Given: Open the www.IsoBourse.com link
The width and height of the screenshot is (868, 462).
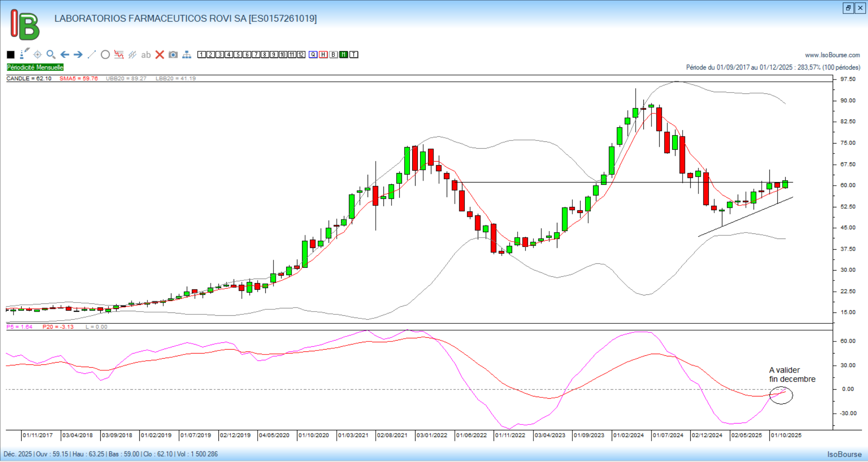Looking at the screenshot, I should click(x=832, y=55).
